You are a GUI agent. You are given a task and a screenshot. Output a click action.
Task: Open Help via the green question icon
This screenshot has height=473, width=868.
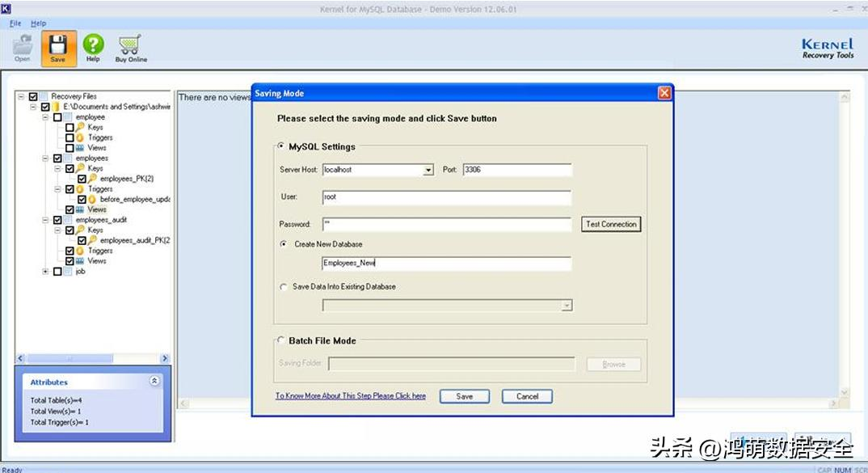click(93, 44)
